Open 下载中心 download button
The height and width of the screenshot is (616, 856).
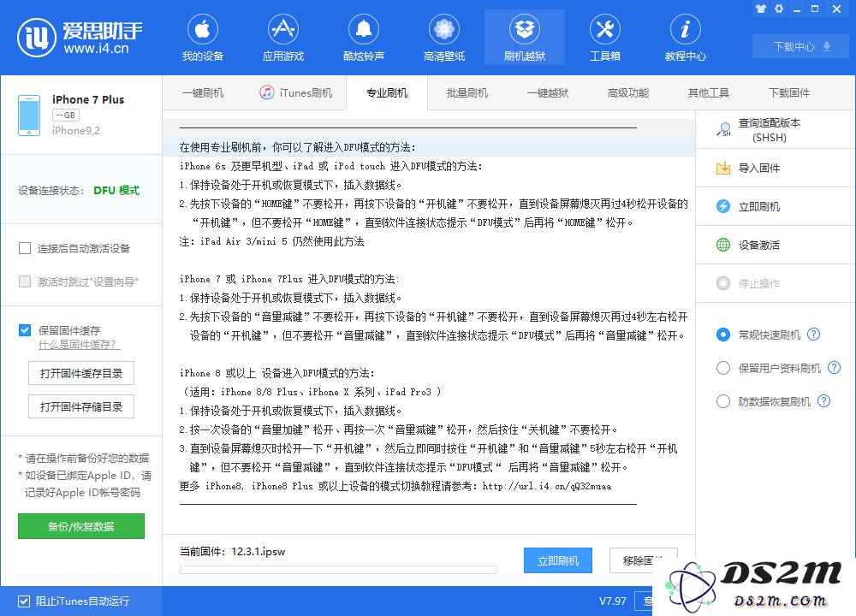coord(802,46)
